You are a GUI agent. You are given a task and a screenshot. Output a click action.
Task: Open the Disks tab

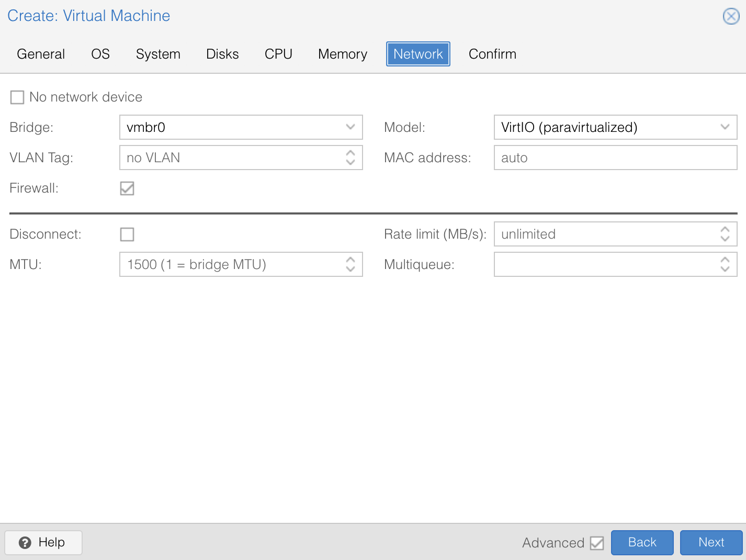pyautogui.click(x=222, y=54)
